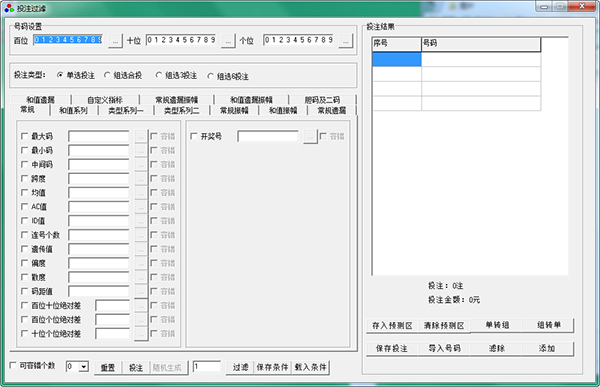
Task: Open the 可容错个数 count dropdown
Action: point(83,367)
